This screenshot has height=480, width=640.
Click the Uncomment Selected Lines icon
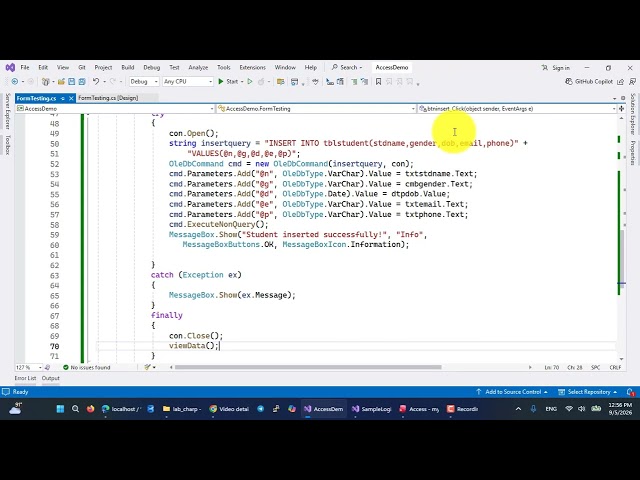coord(364,82)
